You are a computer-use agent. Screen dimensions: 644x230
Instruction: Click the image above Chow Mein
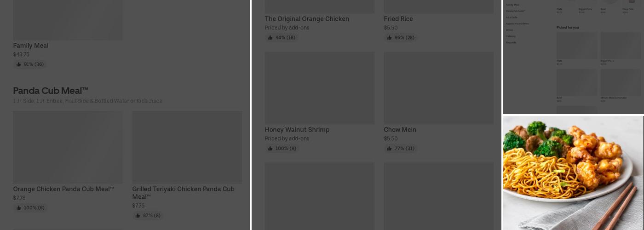click(x=438, y=88)
